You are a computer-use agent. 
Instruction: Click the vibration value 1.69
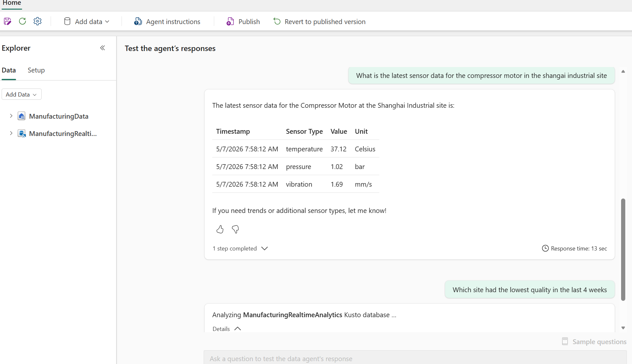pos(337,184)
